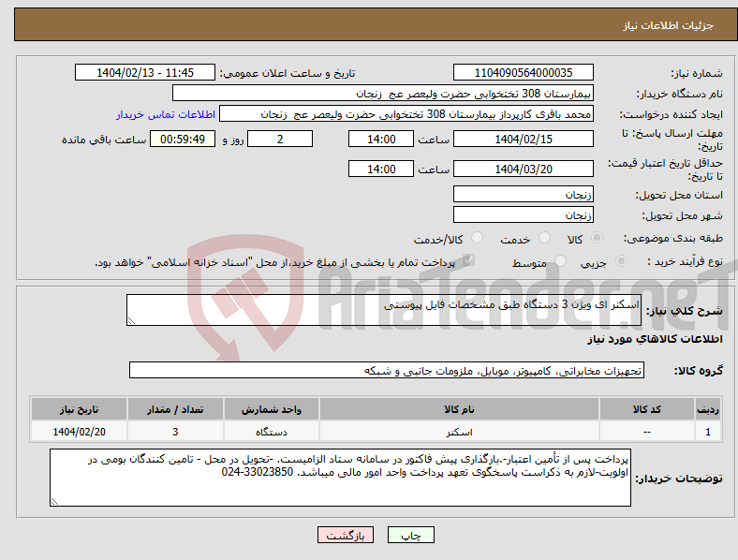Click the remaining days field showing 2

[x=280, y=139]
